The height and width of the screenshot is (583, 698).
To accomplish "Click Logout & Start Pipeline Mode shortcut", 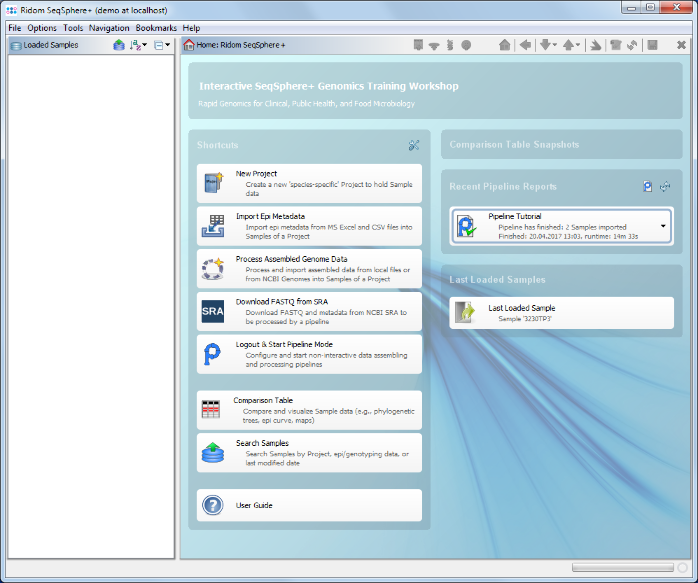I will [x=309, y=354].
